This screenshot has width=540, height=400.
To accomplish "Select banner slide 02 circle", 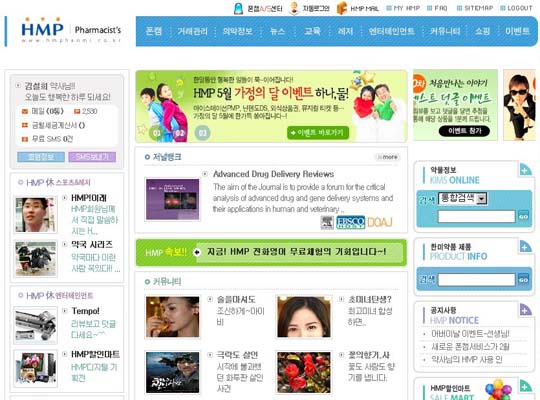I will (x=179, y=133).
